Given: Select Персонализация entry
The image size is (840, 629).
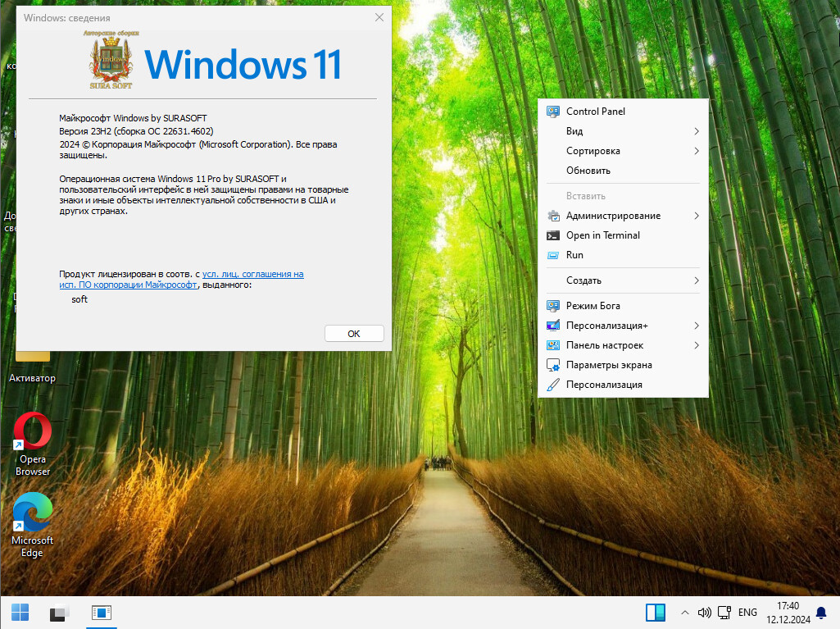Looking at the screenshot, I should [623, 385].
